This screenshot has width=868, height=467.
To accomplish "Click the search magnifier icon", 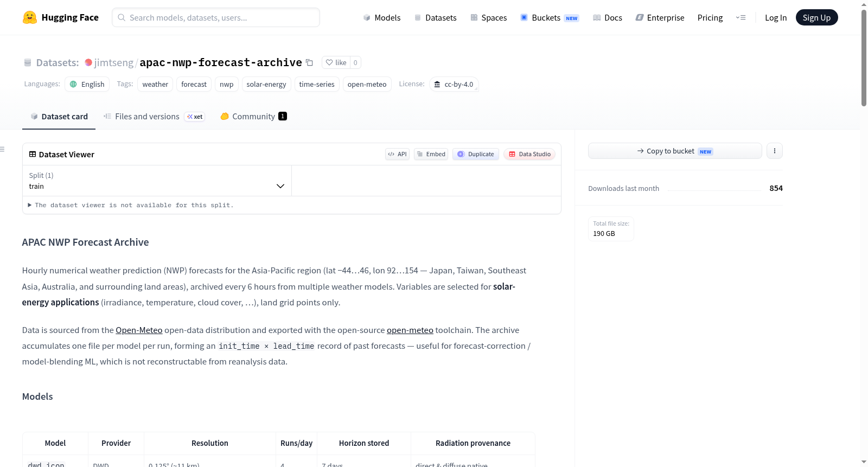I will pos(122,17).
